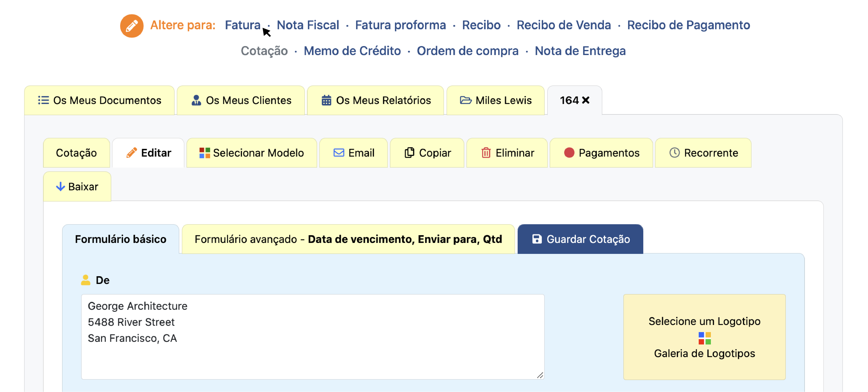Click the red circle icon on Pagamentos
This screenshot has height=392, width=868.
[x=569, y=153]
